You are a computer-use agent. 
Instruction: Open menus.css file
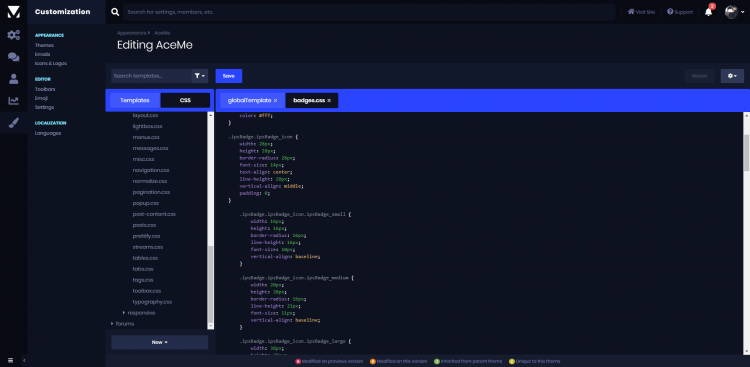146,137
